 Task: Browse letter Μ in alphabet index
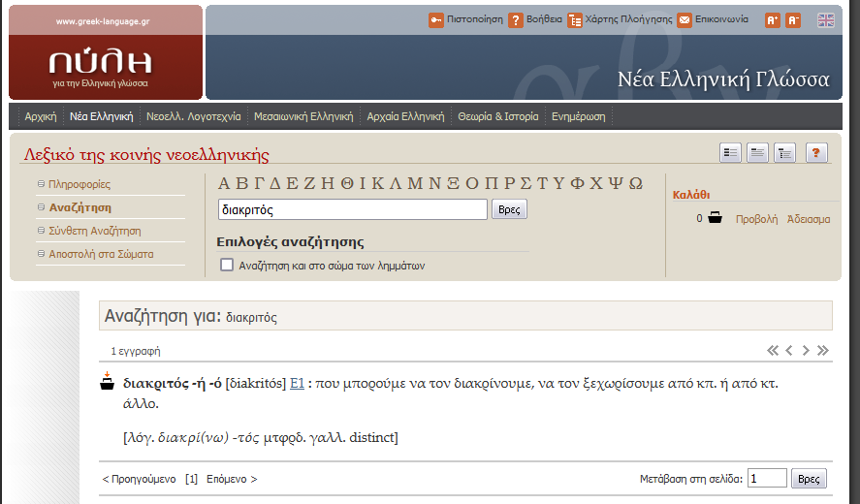click(415, 183)
